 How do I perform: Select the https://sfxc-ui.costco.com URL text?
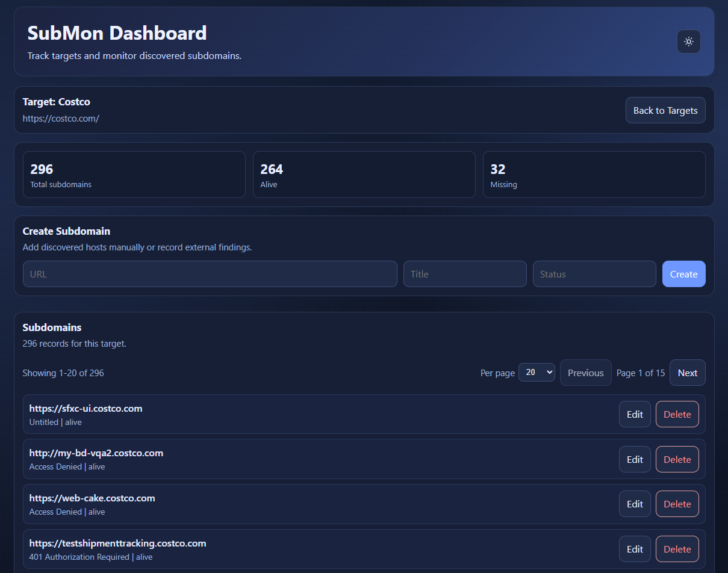pos(86,408)
